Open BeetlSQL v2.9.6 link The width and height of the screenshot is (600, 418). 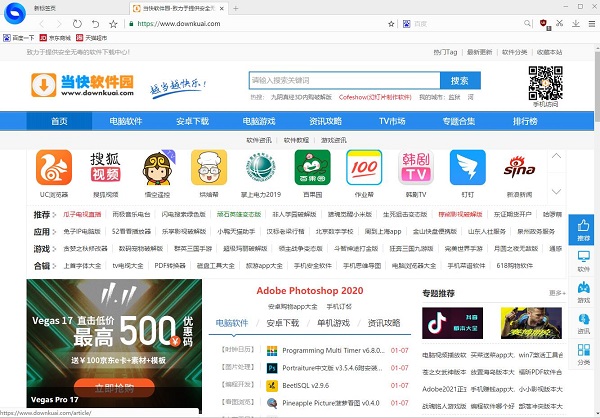tap(305, 385)
